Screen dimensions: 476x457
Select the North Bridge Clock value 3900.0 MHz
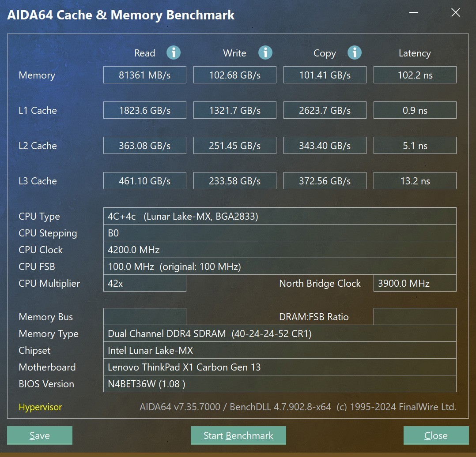[x=415, y=283]
